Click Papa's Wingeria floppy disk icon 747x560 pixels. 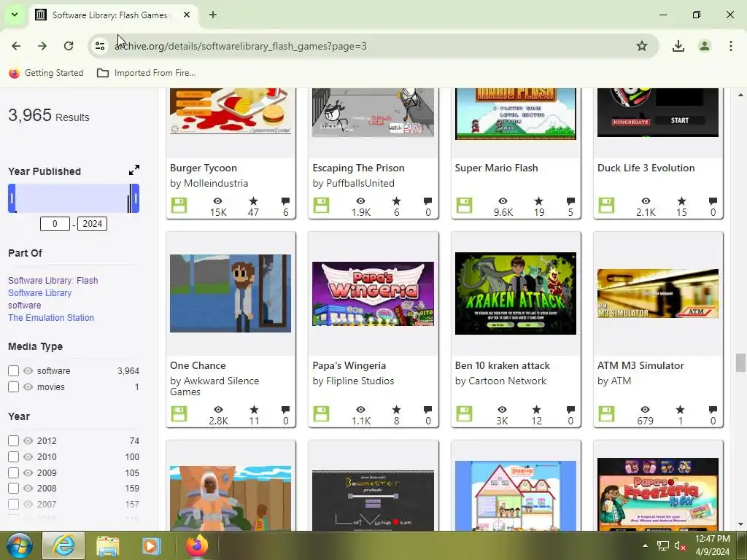point(321,414)
